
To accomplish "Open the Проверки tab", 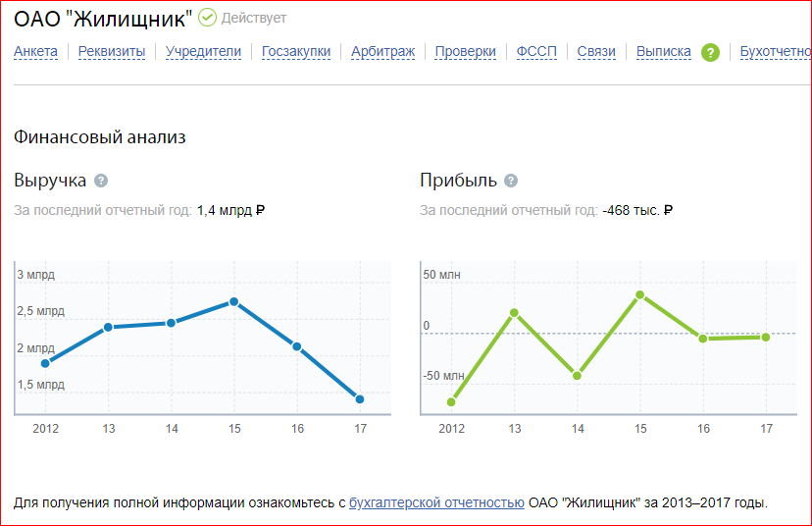I will pos(465,52).
